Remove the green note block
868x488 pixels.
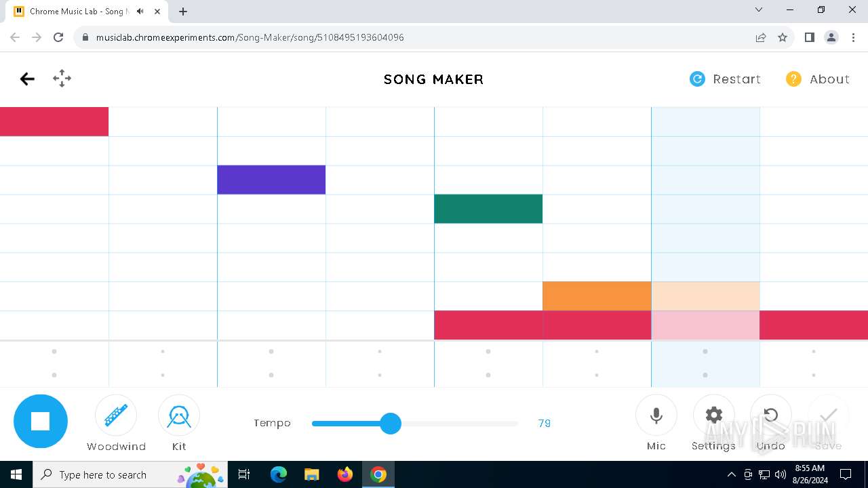488,209
